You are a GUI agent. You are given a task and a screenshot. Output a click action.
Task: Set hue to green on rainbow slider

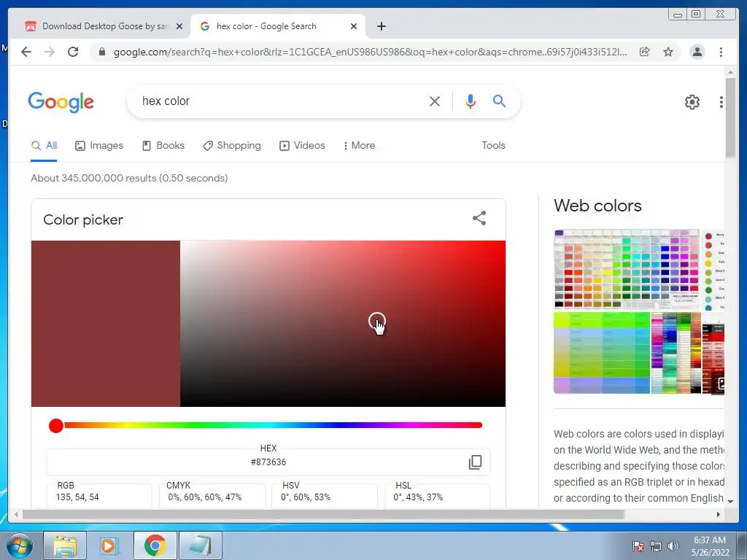click(198, 425)
